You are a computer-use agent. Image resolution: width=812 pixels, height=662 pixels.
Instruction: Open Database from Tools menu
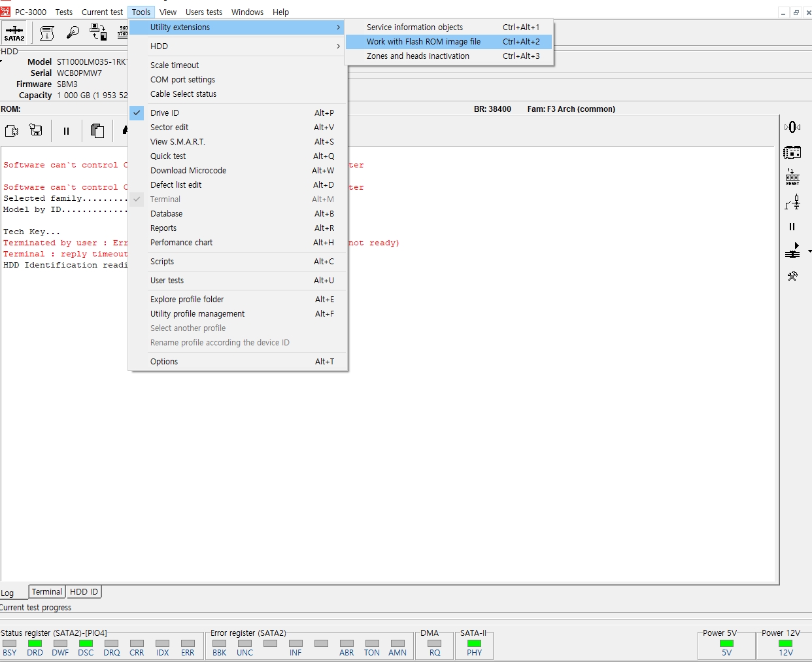point(238,214)
